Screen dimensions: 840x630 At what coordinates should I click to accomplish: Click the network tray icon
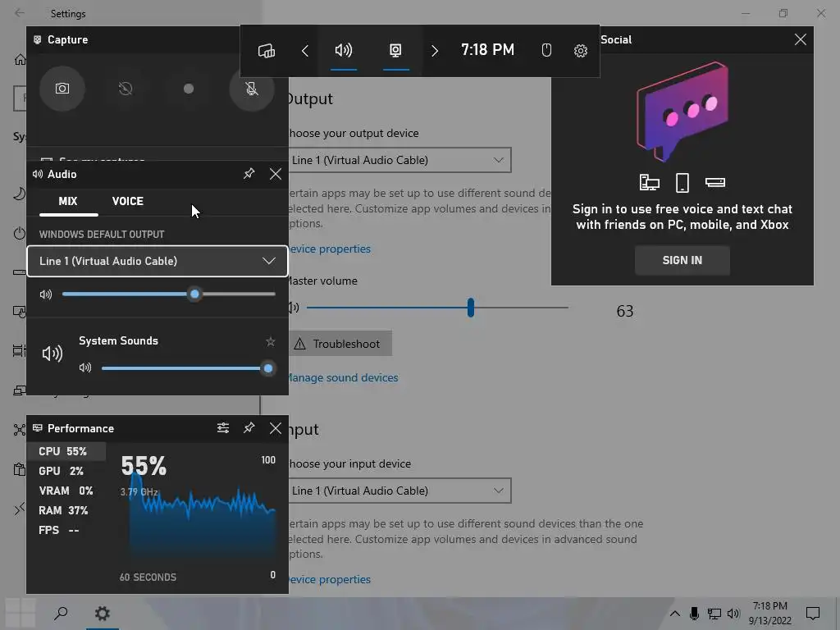pyautogui.click(x=714, y=614)
